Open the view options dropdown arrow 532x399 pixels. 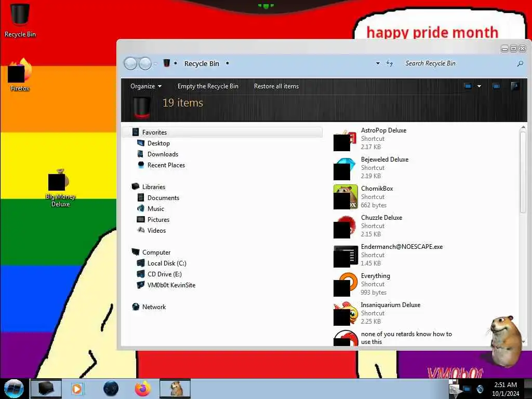pyautogui.click(x=479, y=86)
